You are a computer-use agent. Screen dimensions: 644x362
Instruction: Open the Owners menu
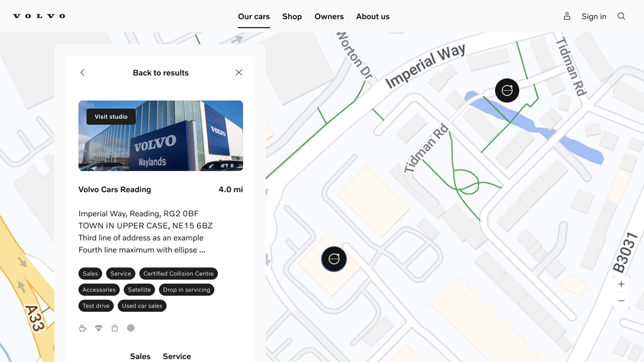coord(329,16)
